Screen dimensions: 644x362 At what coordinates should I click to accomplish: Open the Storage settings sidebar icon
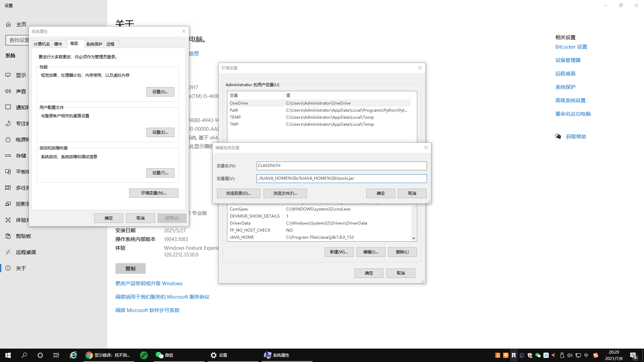tap(8, 156)
